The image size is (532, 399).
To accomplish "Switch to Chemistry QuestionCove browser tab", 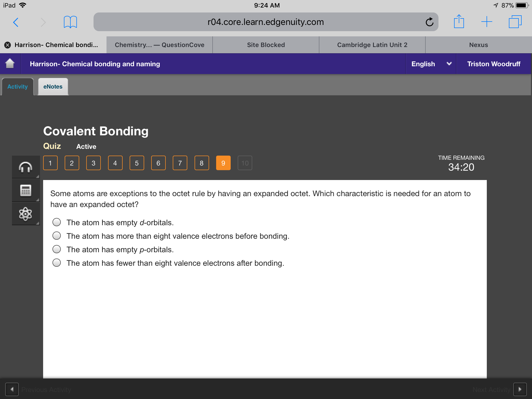I will [159, 45].
